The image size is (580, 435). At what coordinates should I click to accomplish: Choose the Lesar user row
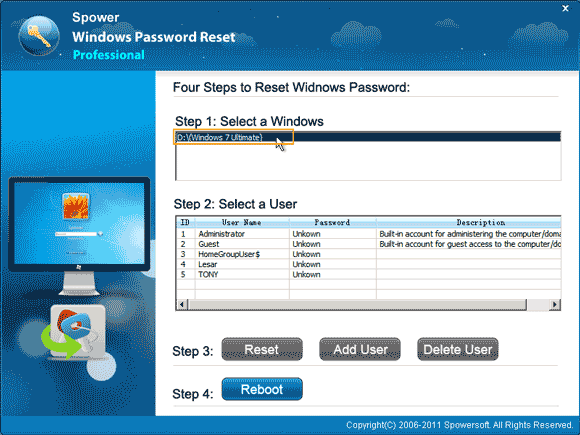(368, 264)
